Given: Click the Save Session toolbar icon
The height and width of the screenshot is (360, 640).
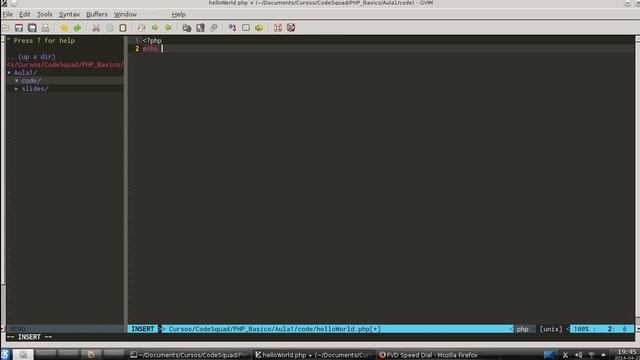Looking at the screenshot, I should point(200,28).
